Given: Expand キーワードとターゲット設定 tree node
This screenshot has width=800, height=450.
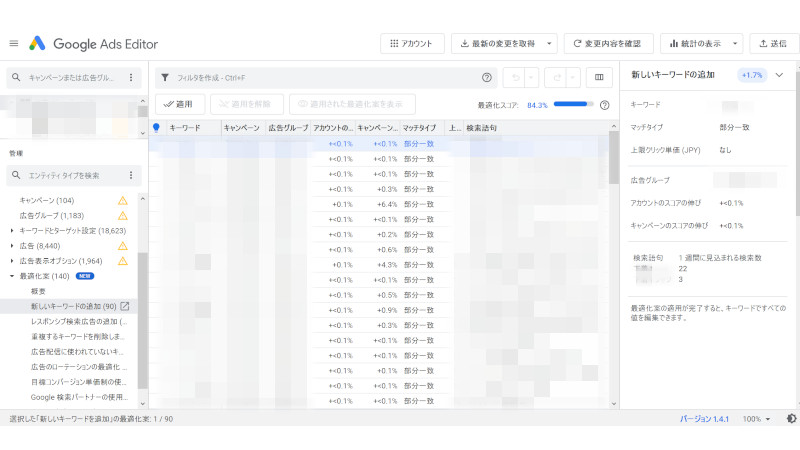Looking at the screenshot, I should coord(12,231).
